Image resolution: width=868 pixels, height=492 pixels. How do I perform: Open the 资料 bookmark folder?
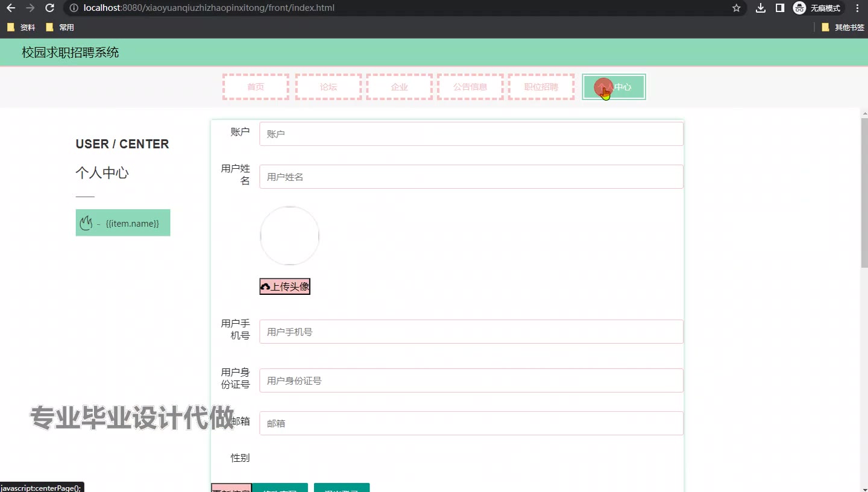(x=21, y=27)
